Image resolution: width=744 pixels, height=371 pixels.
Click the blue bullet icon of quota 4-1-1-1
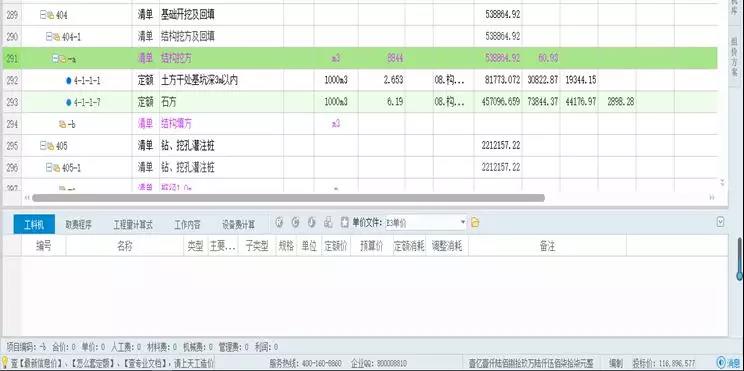(x=69, y=81)
